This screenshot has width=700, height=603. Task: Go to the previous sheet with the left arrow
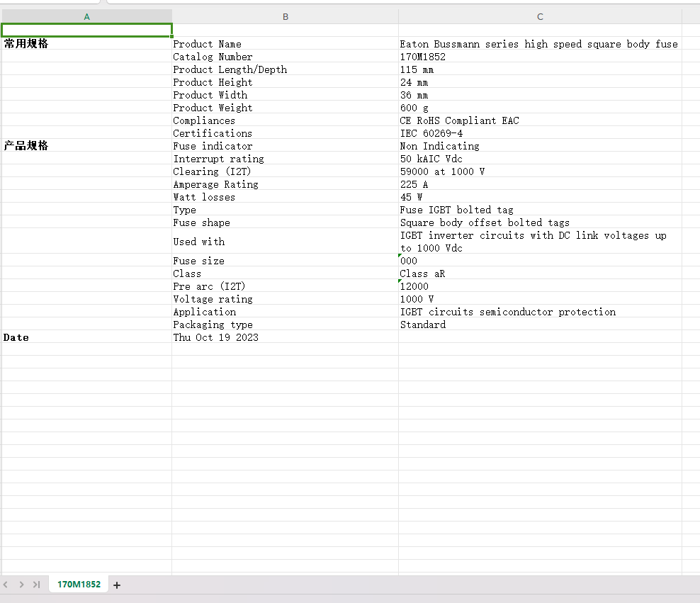coord(6,585)
